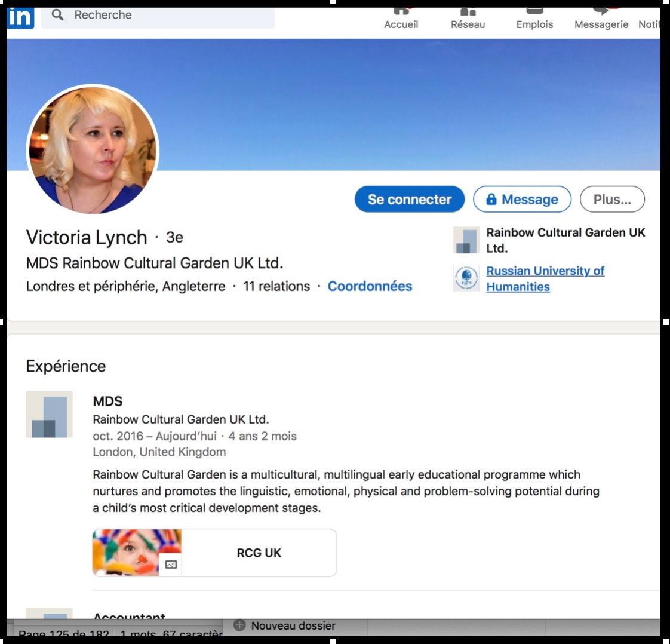The height and width of the screenshot is (644, 670).
Task: Click the lock icon in Message button
Action: pyautogui.click(x=491, y=199)
